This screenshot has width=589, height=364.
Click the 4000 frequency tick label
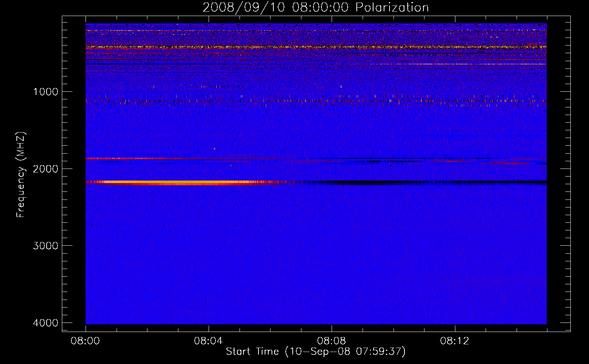[x=46, y=323]
